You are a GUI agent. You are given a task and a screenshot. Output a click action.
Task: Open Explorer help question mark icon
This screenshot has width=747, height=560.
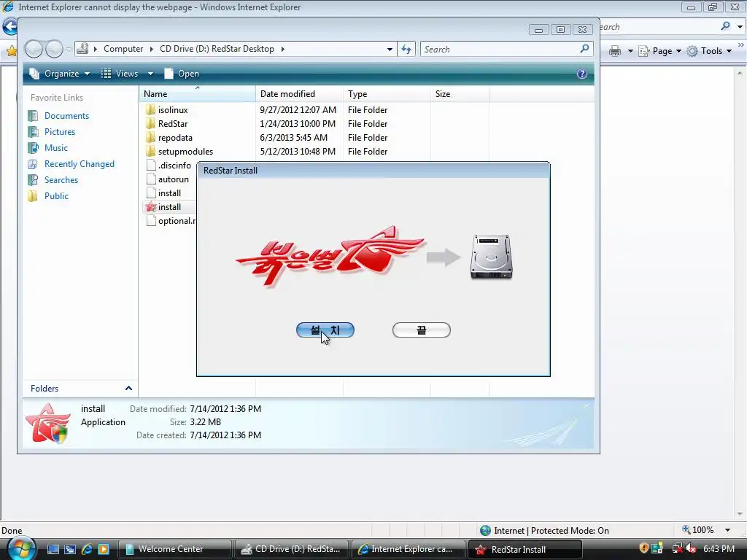581,74
